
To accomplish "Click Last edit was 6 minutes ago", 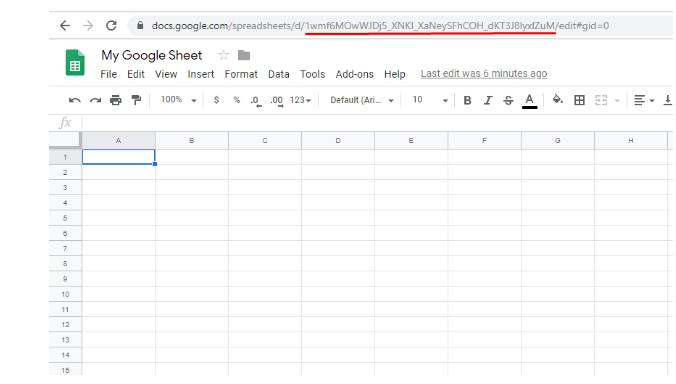I will (484, 74).
